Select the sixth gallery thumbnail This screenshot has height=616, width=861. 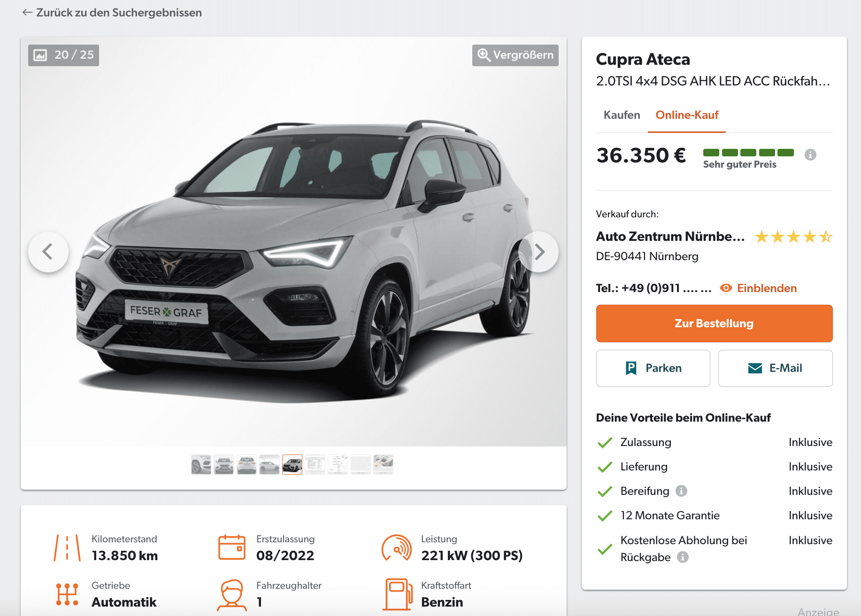315,464
